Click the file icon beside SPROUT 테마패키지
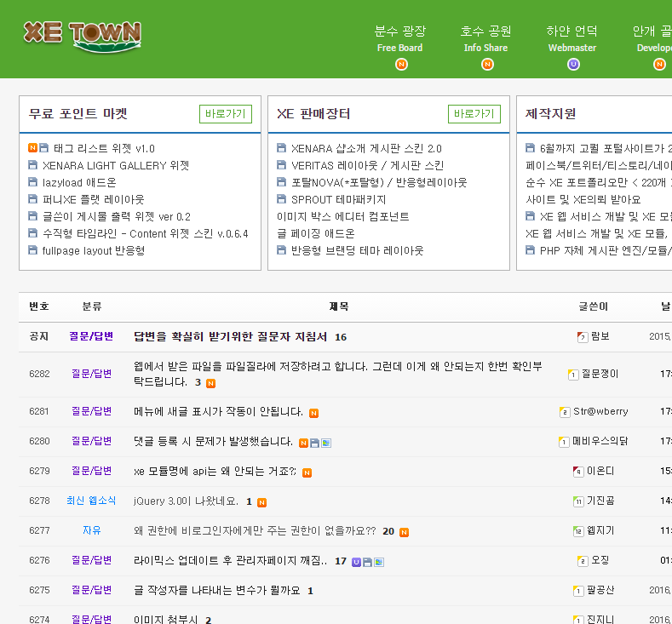Image resolution: width=672 pixels, height=624 pixels. [x=282, y=198]
